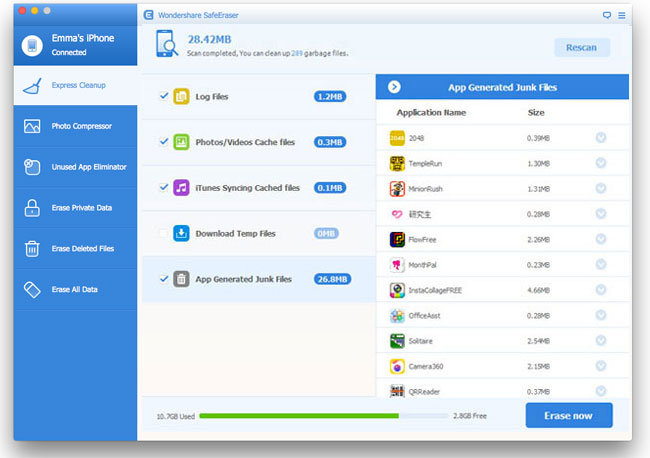Screen dimensions: 650x458
Task: Open Erase All Data section
Action: (75, 290)
